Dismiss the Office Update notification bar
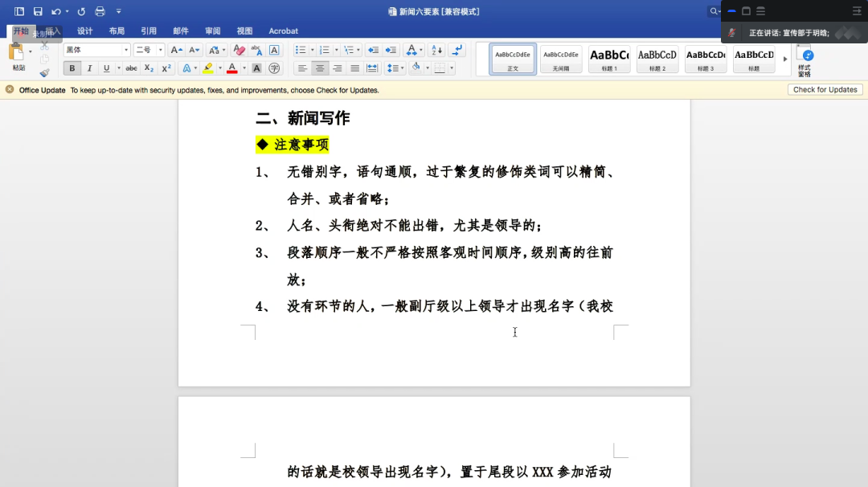This screenshot has height=487, width=868. [10, 89]
